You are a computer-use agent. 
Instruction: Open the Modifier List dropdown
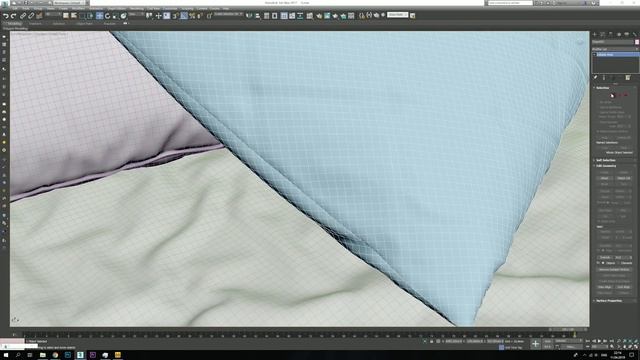tap(615, 49)
